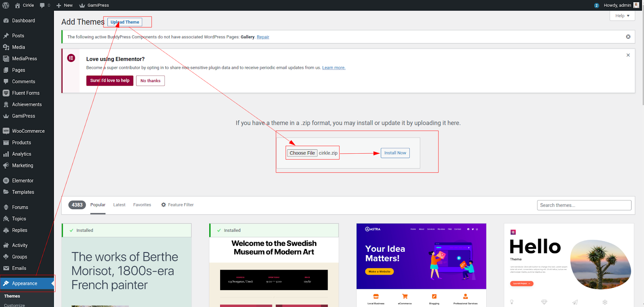Click the Achievements award icon
The height and width of the screenshot is (307, 644).
6,105
